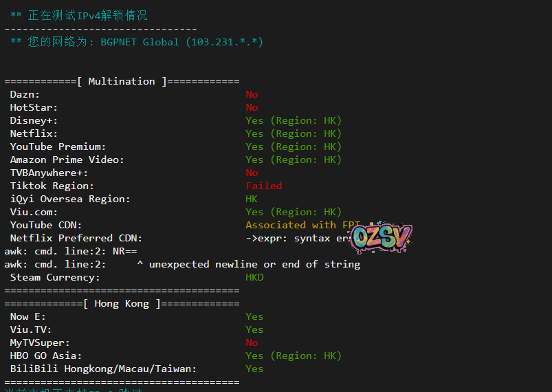Click the red Failed status for Tiktok

pyautogui.click(x=264, y=186)
